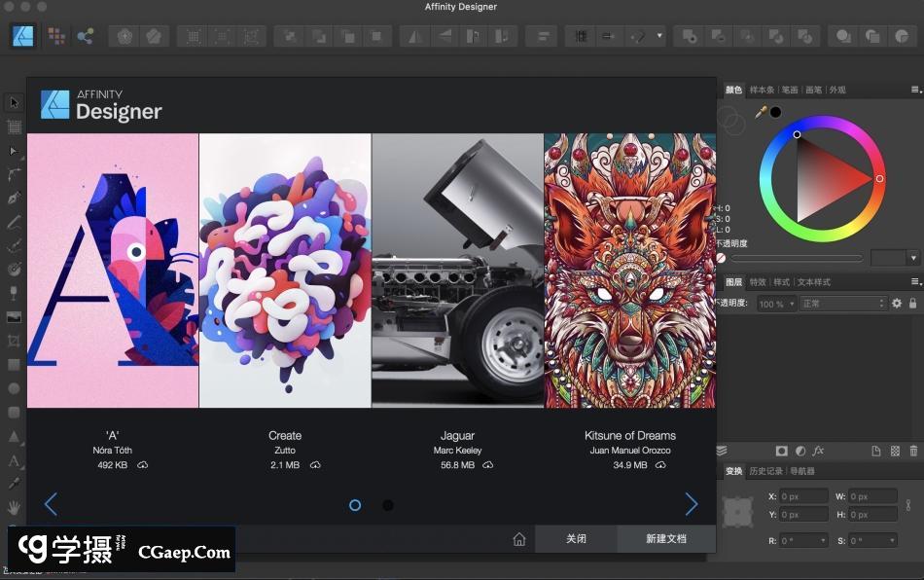
Task: Click the 关闭 button in the dialog
Action: coord(576,538)
